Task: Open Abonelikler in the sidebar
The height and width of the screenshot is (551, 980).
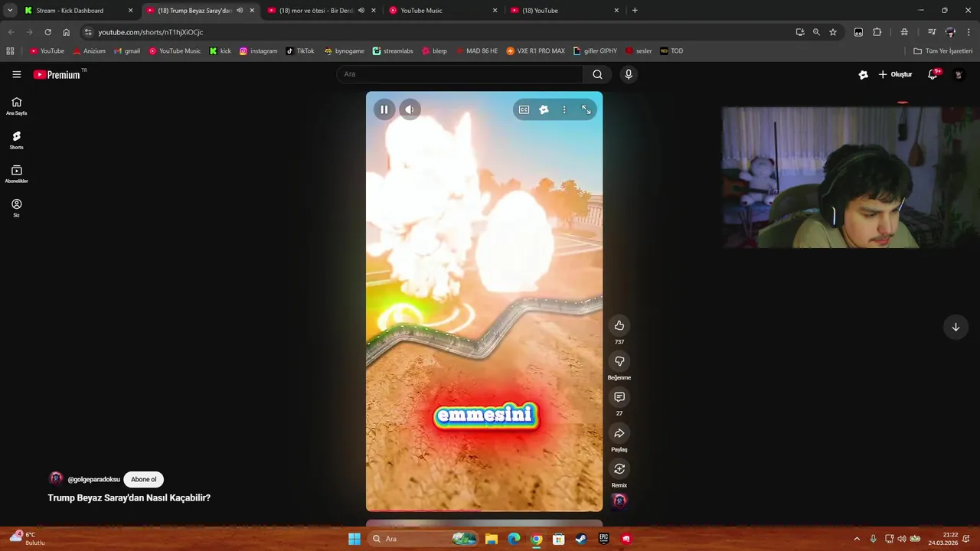Action: point(16,174)
